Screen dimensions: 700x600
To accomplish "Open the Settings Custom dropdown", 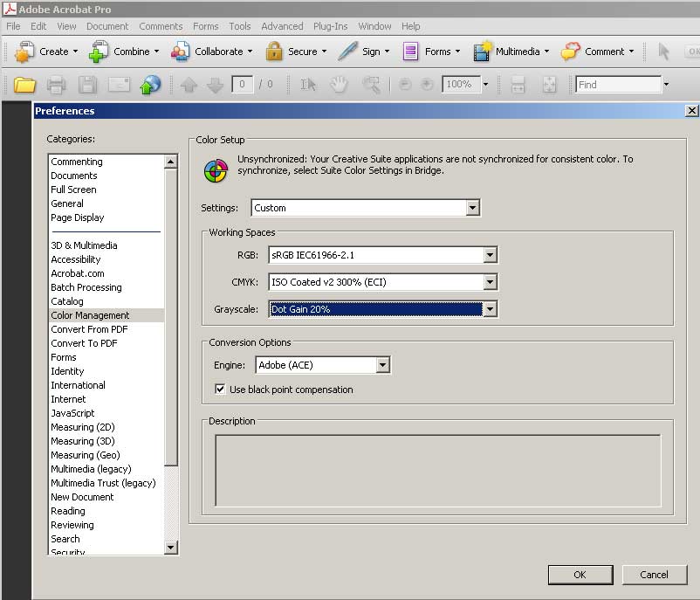I will pyautogui.click(x=472, y=208).
